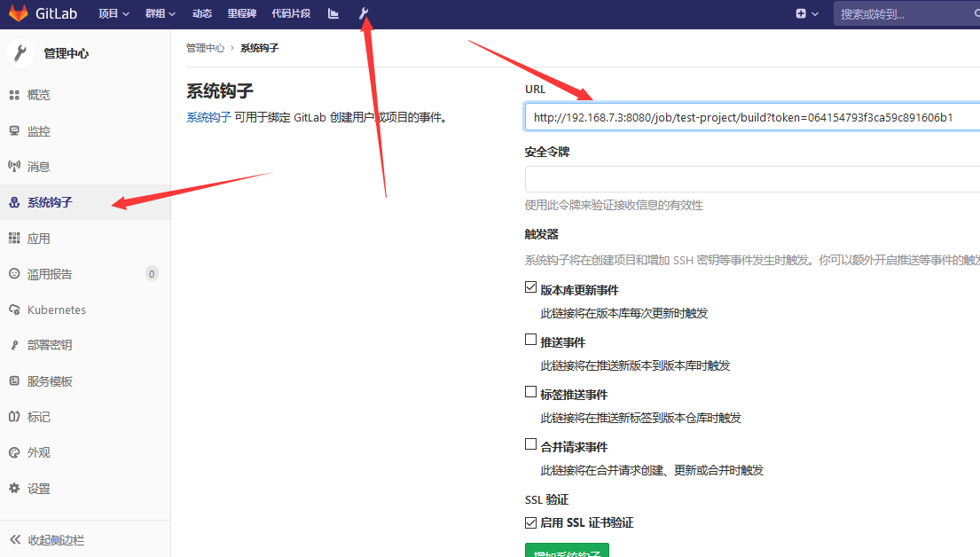Open 概览 overview in the sidebar
Image resolution: width=980 pixels, height=557 pixels.
pos(38,95)
